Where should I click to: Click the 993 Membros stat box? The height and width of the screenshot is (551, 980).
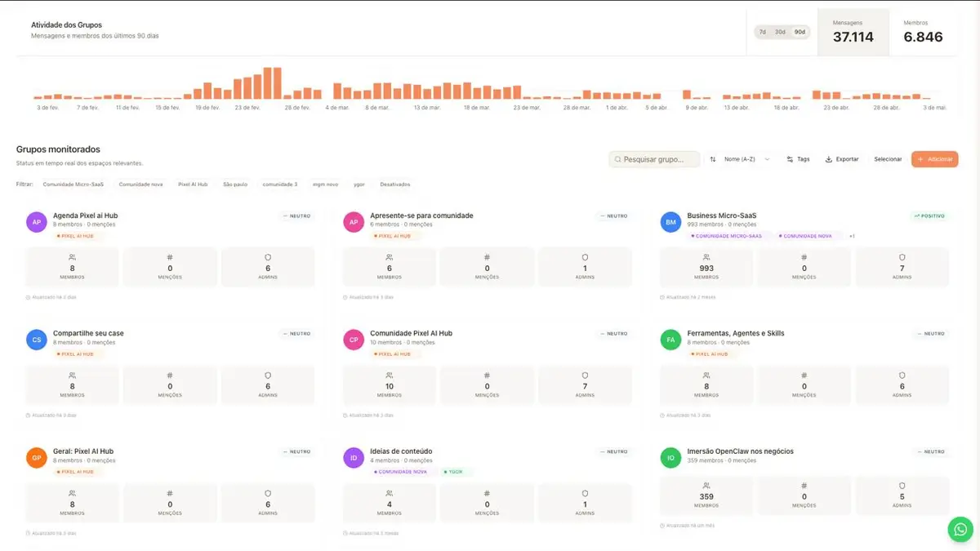[x=706, y=268]
